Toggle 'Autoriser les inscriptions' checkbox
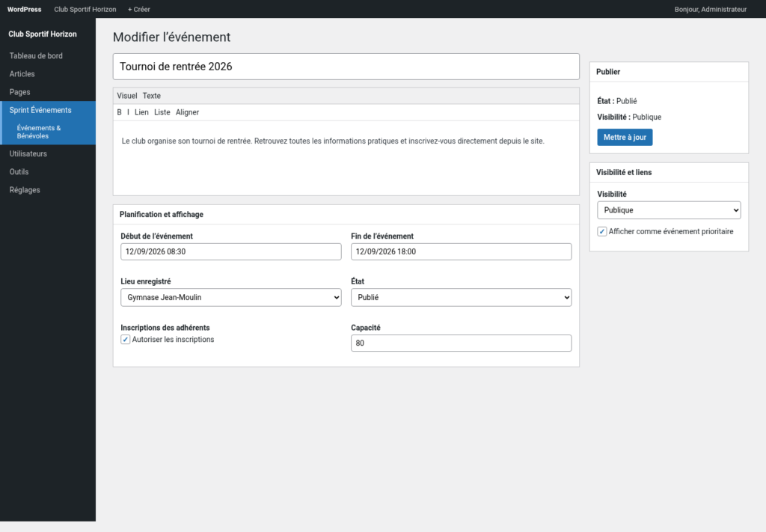Viewport: 766px width, 532px height. point(126,340)
